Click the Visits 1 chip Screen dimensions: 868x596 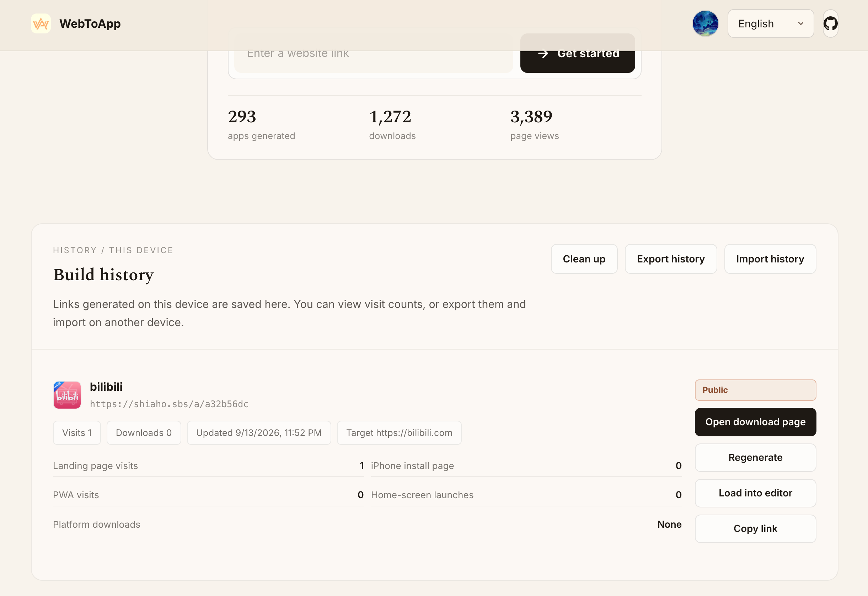77,433
